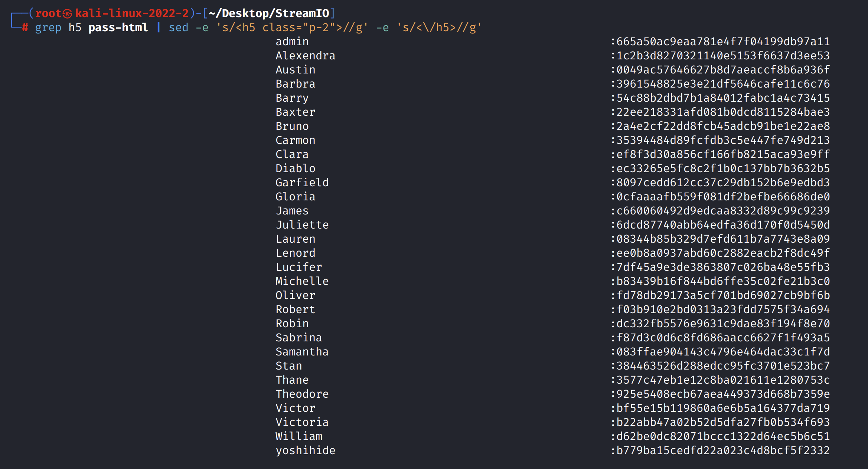Click the pass-html filename in command

118,27
